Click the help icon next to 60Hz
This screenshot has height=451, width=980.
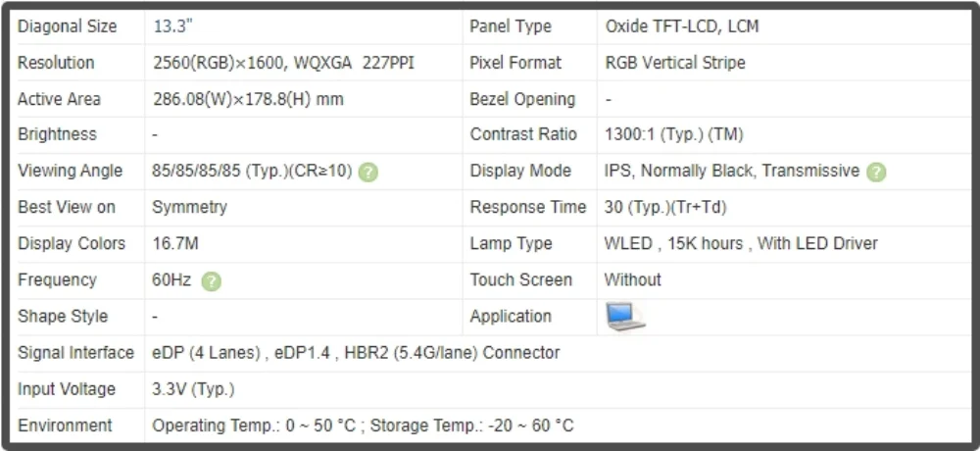pos(212,280)
